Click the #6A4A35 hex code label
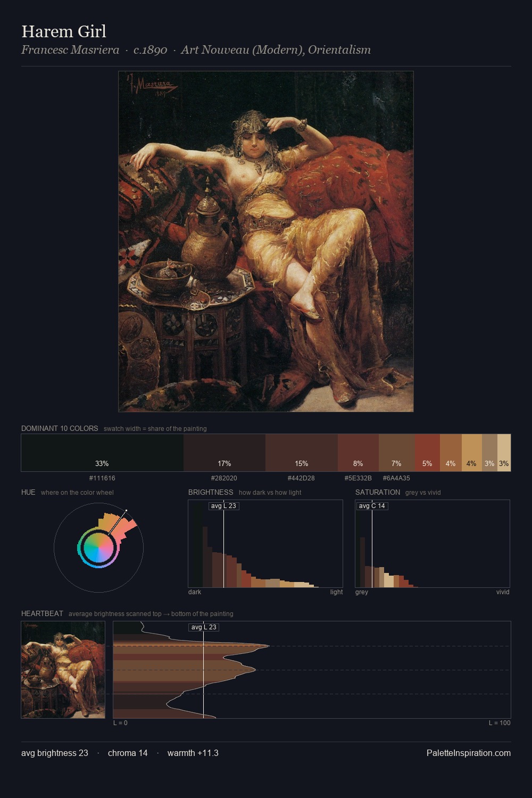 (396, 478)
